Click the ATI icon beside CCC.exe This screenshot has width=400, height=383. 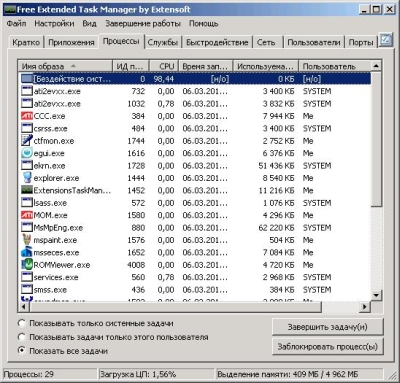pos(27,116)
